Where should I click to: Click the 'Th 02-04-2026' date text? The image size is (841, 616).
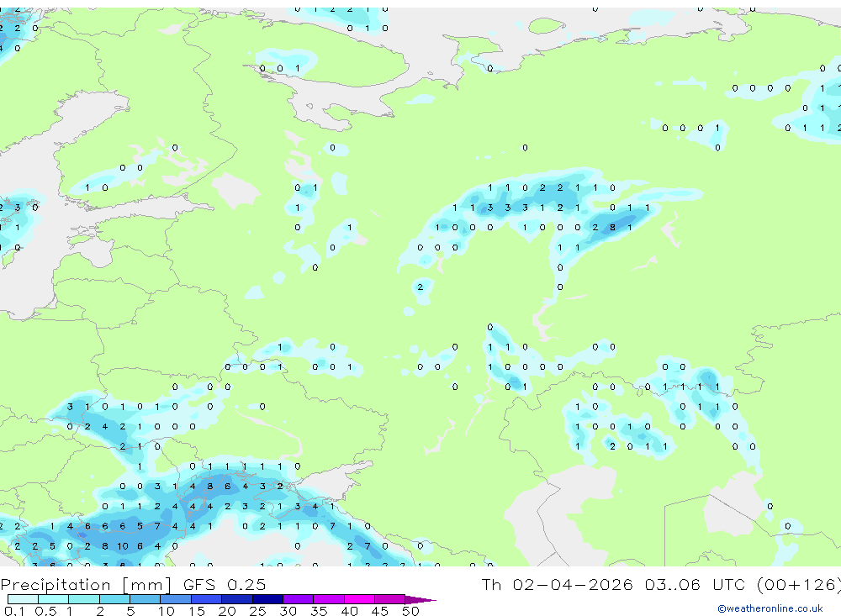click(558, 584)
